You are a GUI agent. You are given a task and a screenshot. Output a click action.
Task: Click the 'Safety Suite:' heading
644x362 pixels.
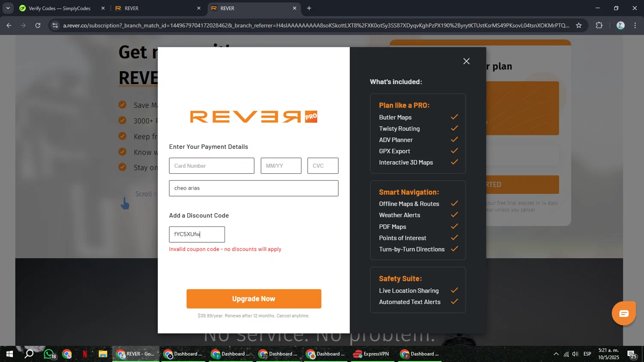coord(400,279)
